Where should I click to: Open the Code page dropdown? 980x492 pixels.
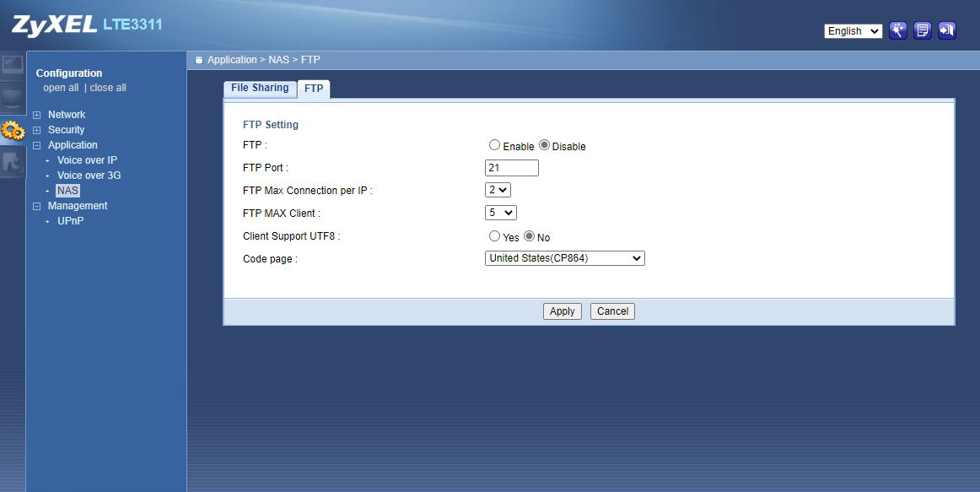564,258
